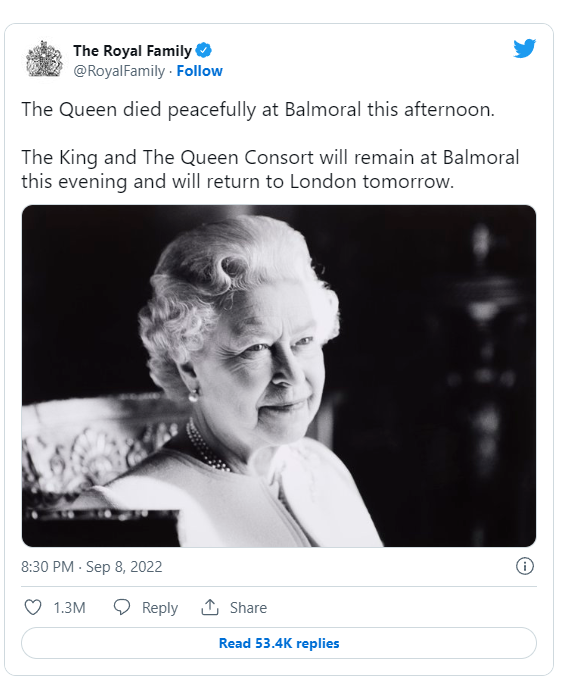
Task: Click the 1.3M likes count
Action: 69,608
